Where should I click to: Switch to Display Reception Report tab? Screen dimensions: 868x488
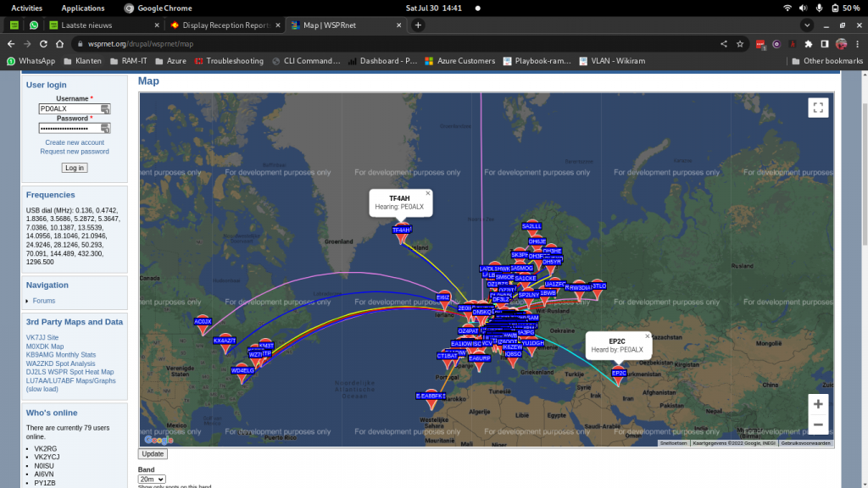(225, 25)
